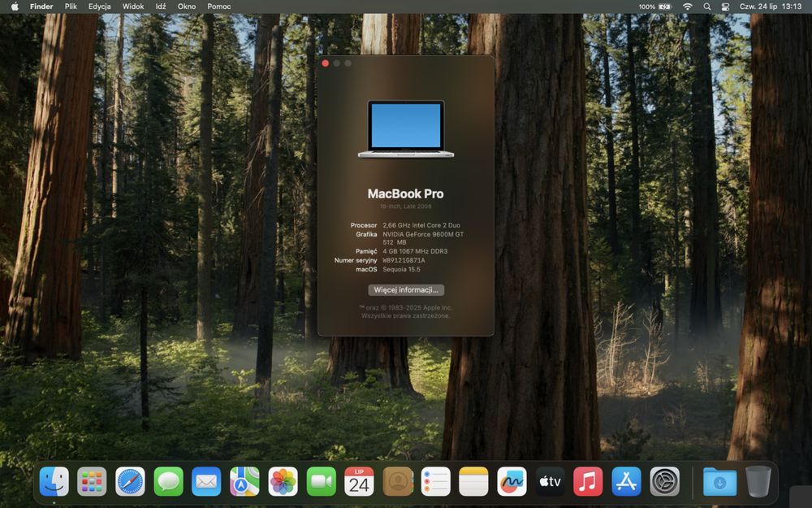Open the Edycja menu

(99, 7)
